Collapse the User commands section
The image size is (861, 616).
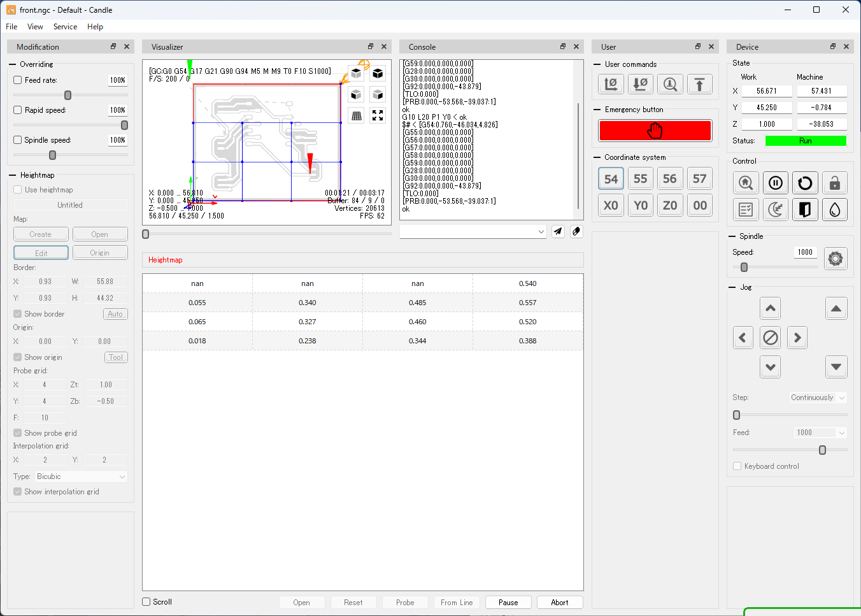click(597, 64)
